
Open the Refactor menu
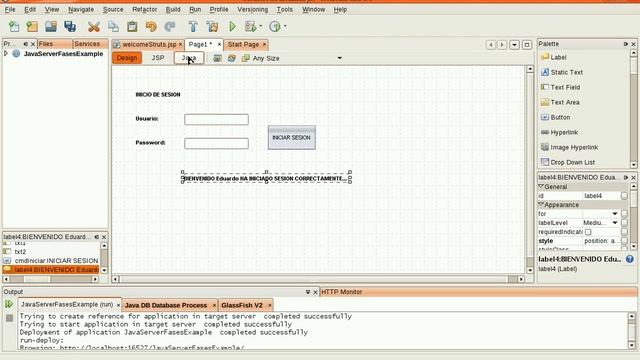pos(144,9)
